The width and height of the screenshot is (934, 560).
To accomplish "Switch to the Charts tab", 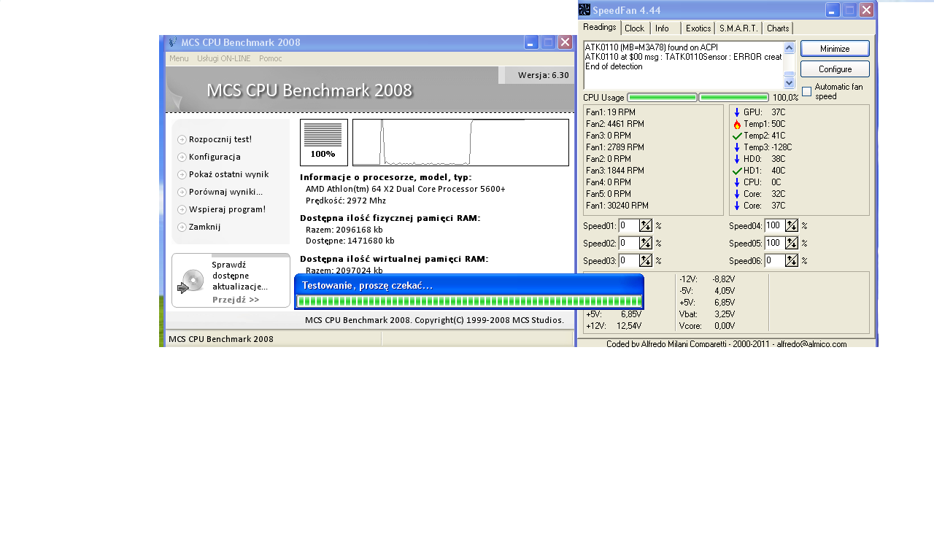I will click(x=778, y=28).
